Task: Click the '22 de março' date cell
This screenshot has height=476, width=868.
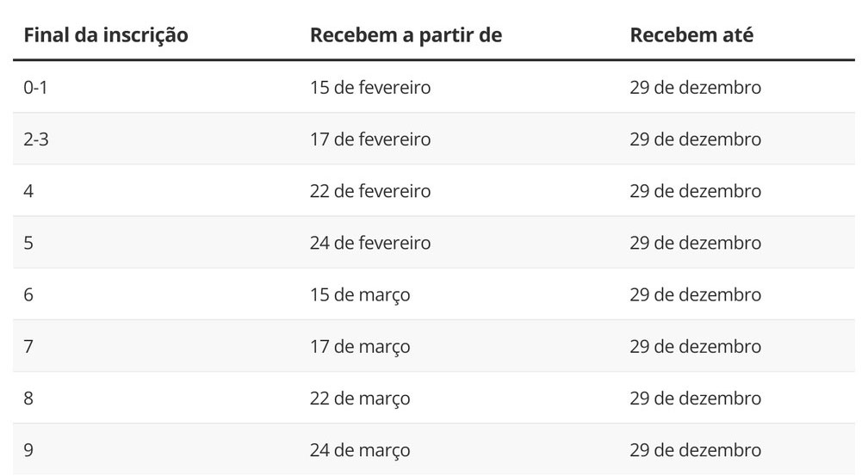Action: point(360,399)
